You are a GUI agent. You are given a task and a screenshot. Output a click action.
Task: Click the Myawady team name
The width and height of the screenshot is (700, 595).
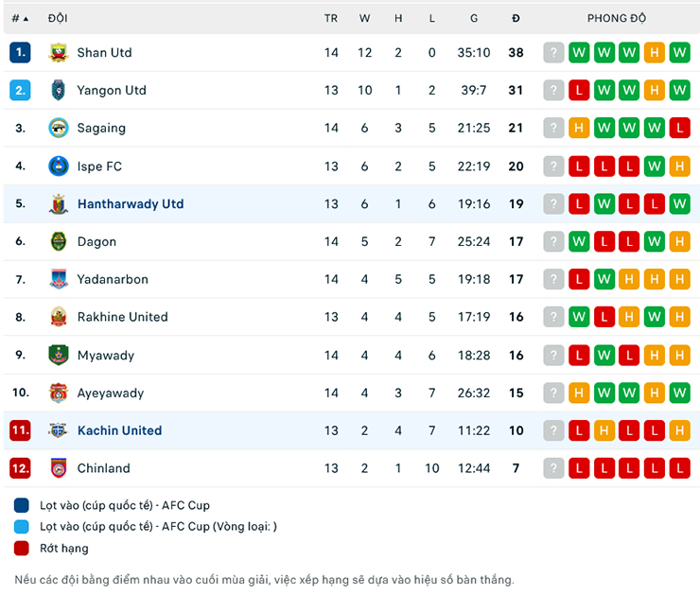106,356
